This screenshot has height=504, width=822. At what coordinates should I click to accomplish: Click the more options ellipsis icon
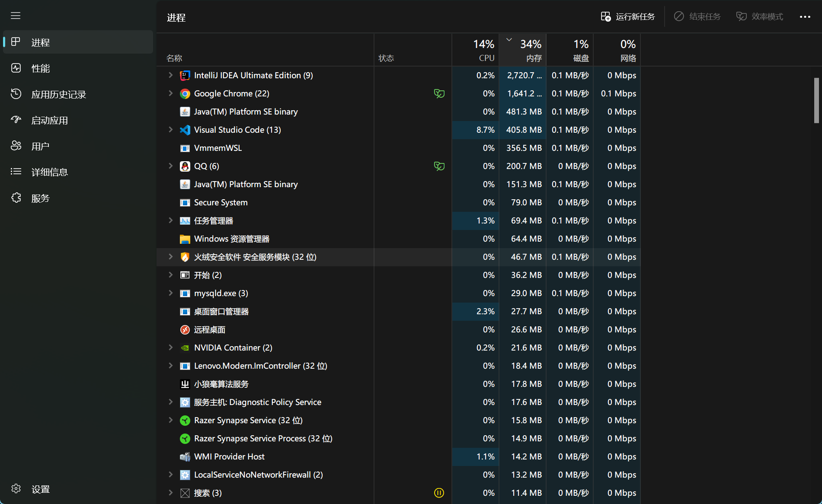pos(805,17)
